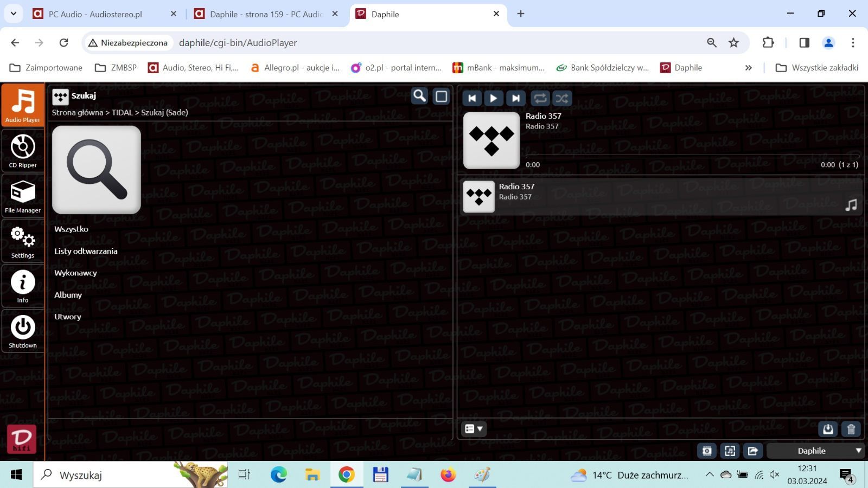Open Chrome three-dot menu
The image size is (868, 488).
coord(853,42)
